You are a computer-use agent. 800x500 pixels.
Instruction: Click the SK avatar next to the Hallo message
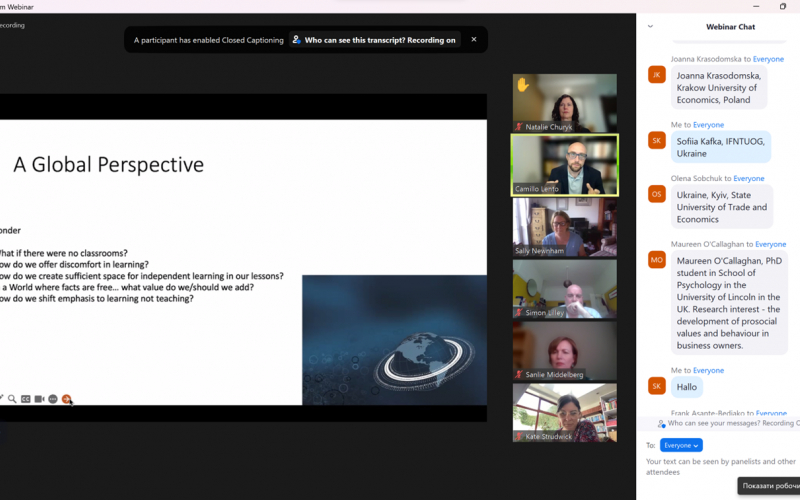coord(657,386)
